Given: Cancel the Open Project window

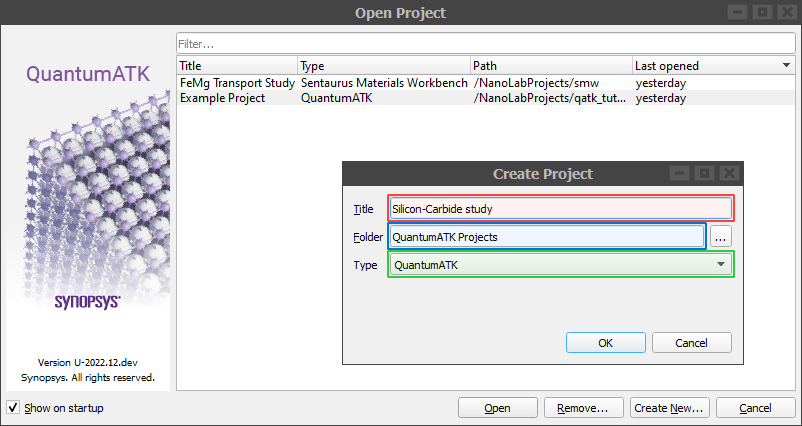Looking at the screenshot, I should tap(755, 408).
